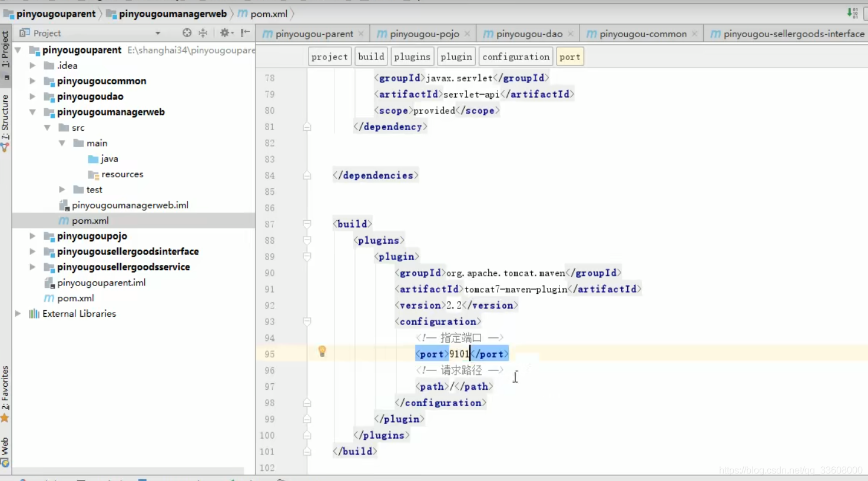This screenshot has width=868, height=481.
Task: Hide the Project tool window via hide icon
Action: 245,33
